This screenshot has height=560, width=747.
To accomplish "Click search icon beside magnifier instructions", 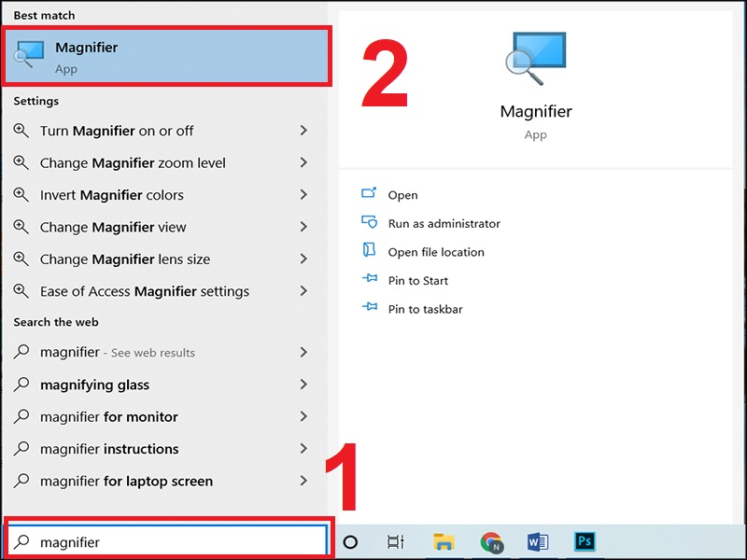I will [x=21, y=448].
